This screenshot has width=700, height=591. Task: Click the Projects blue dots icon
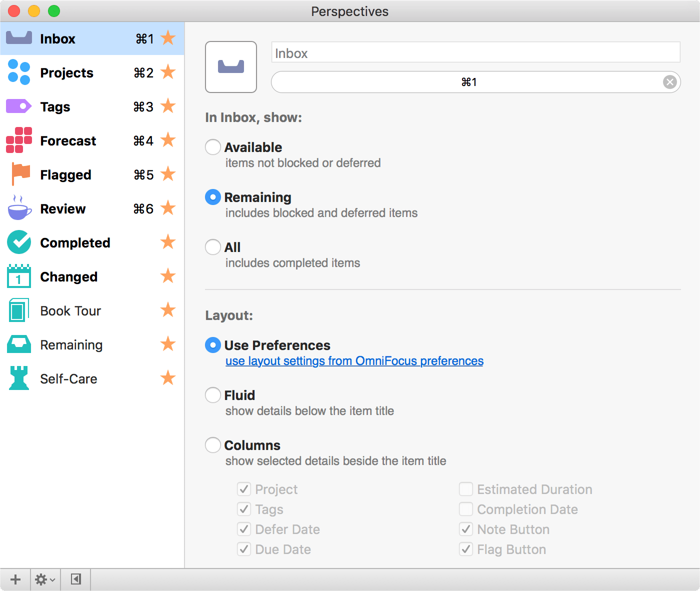tap(19, 72)
